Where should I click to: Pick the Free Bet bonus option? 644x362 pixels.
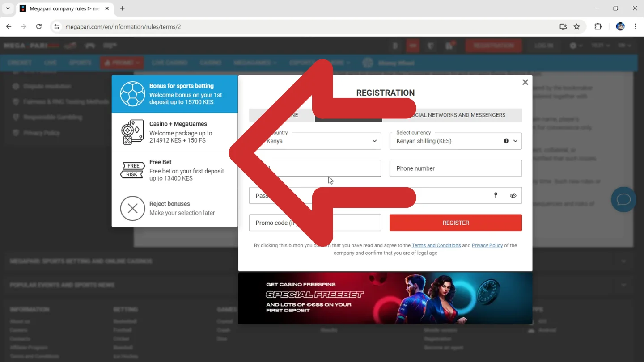(174, 170)
